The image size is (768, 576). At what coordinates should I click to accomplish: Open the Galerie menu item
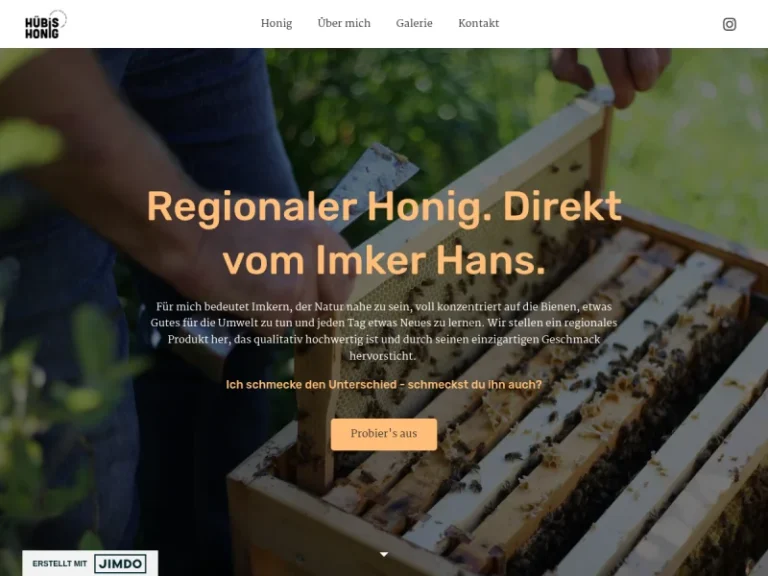click(414, 23)
